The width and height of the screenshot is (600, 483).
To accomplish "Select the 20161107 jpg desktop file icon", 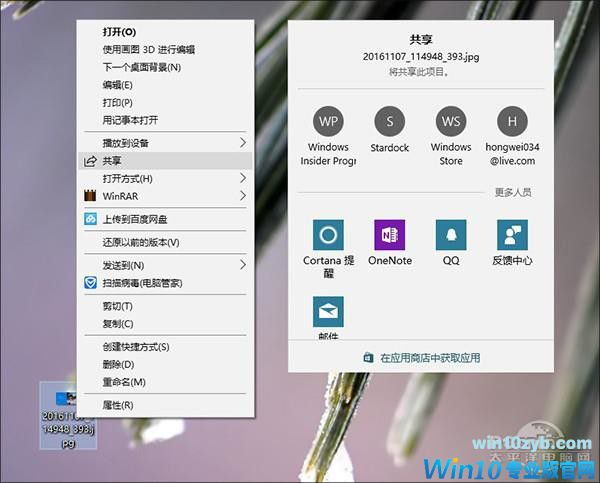I will point(68,415).
